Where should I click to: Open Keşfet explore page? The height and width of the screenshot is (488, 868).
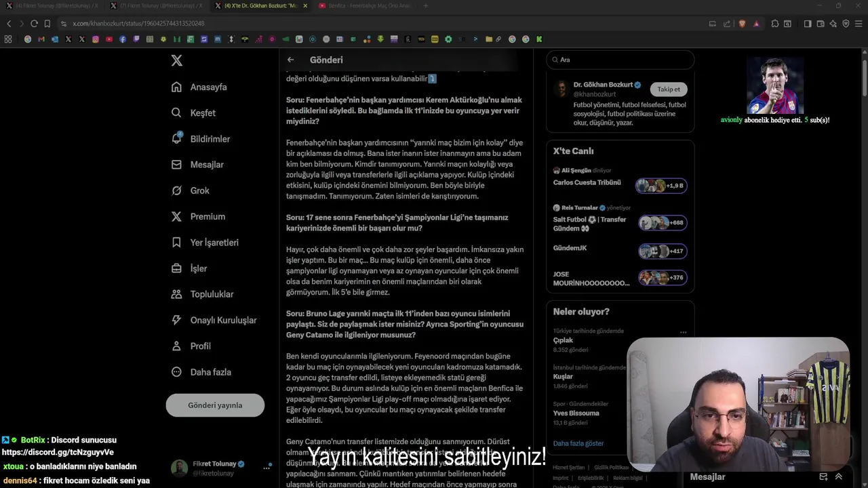[194, 113]
